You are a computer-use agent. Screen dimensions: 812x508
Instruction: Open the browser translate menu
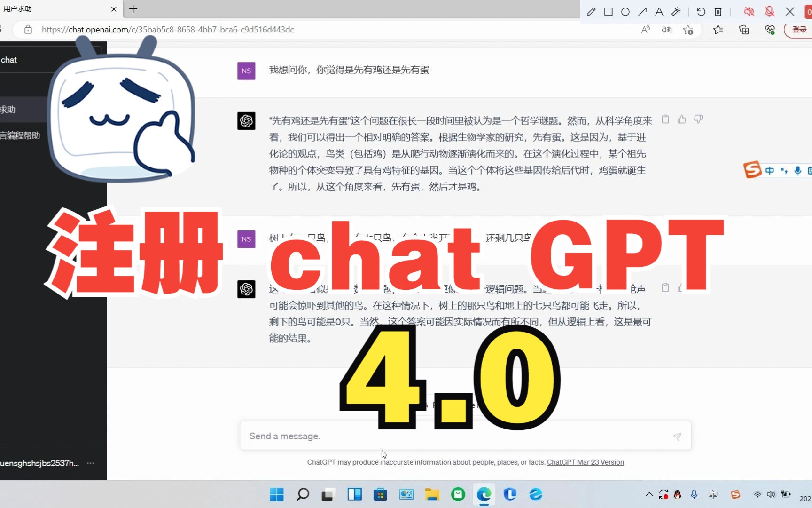[x=666, y=29]
